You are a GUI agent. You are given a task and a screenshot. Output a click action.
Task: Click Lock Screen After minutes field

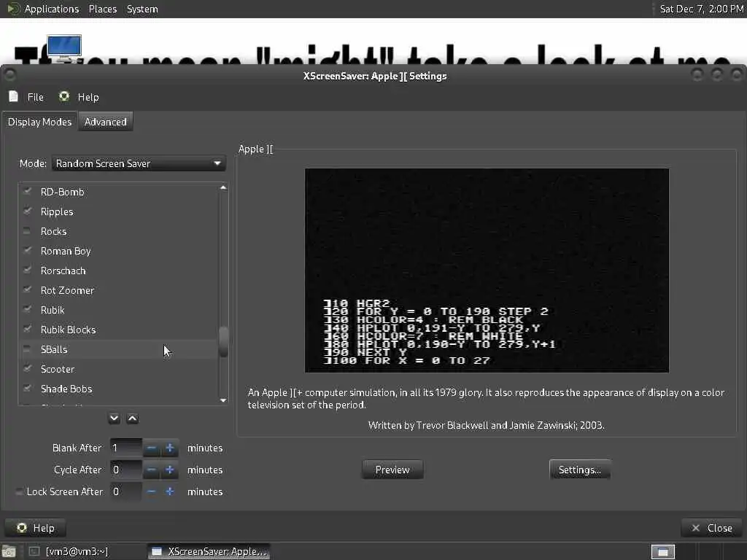coord(125,491)
